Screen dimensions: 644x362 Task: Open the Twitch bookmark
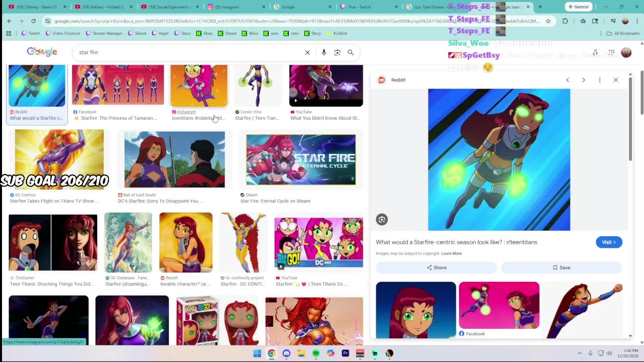30,33
